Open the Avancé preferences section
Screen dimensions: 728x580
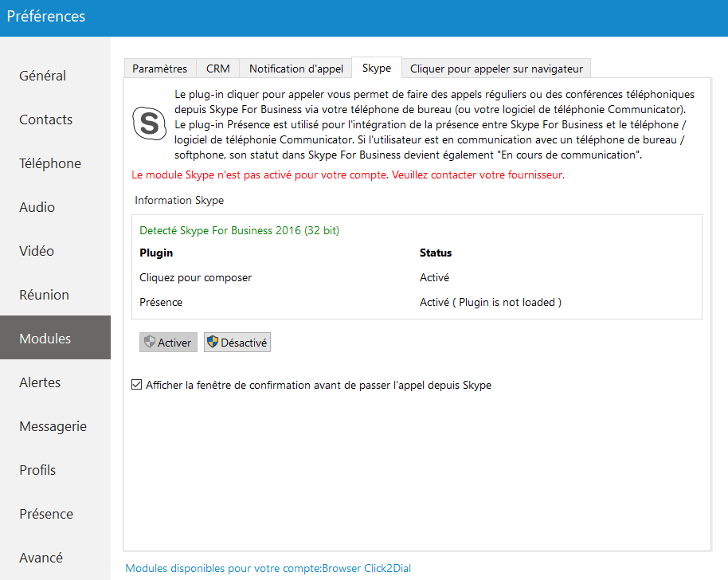(55, 557)
